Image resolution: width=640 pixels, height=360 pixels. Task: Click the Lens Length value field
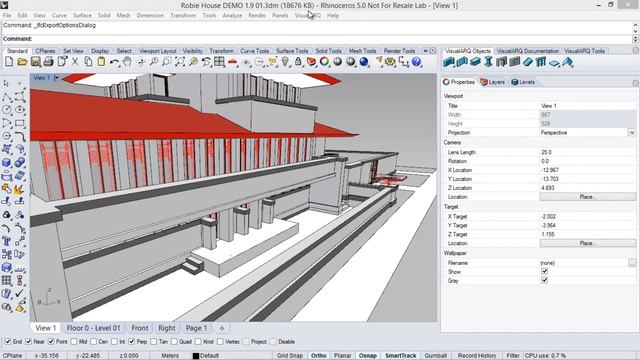588,152
